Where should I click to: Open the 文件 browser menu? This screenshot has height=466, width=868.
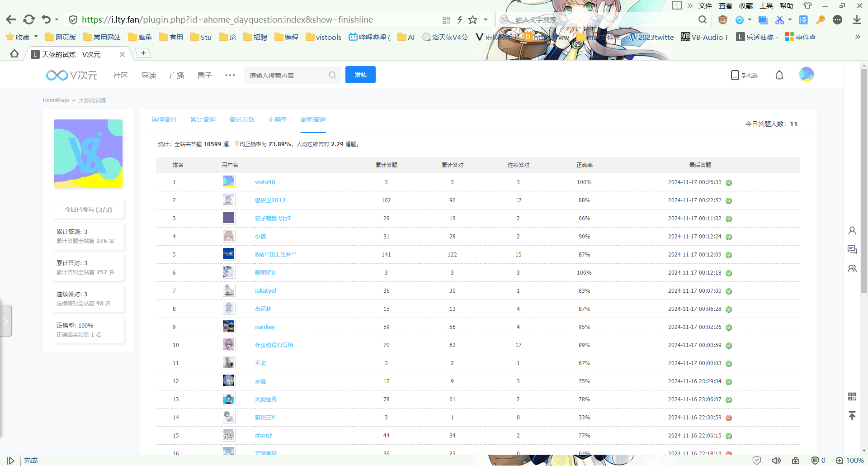point(705,6)
